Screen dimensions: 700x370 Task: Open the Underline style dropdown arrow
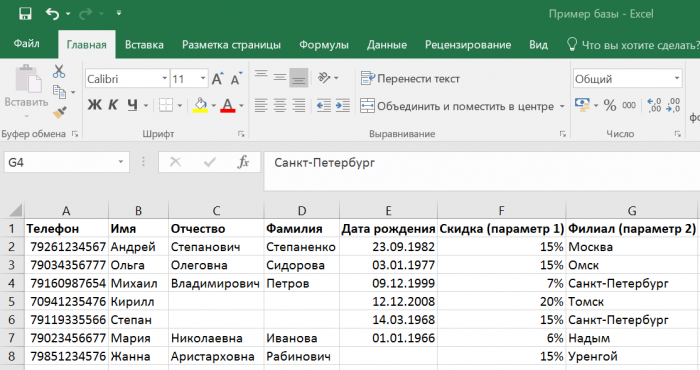pos(146,106)
